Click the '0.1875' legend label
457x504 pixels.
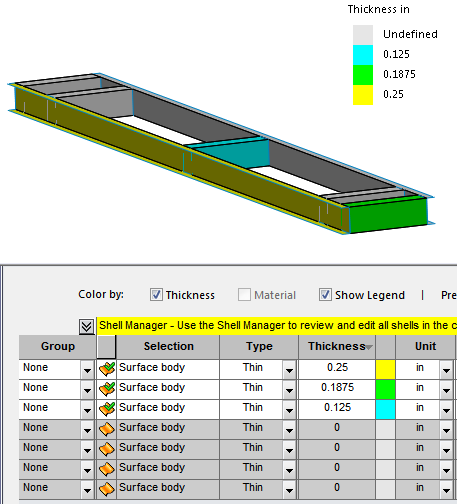(399, 74)
